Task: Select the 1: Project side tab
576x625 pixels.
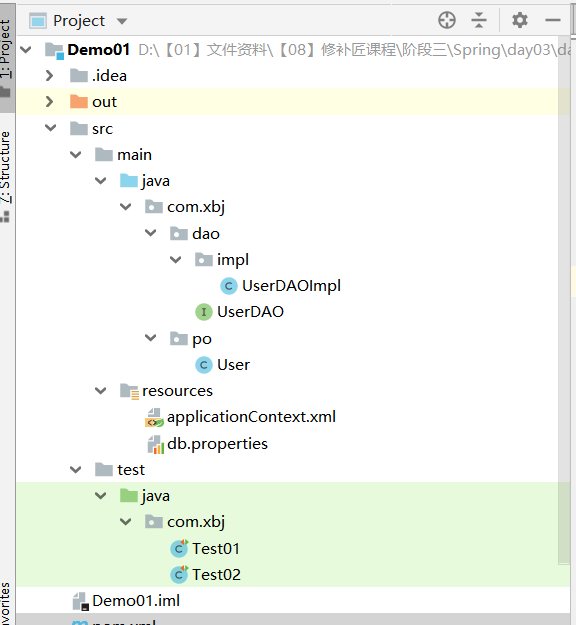Action: (x=6, y=56)
